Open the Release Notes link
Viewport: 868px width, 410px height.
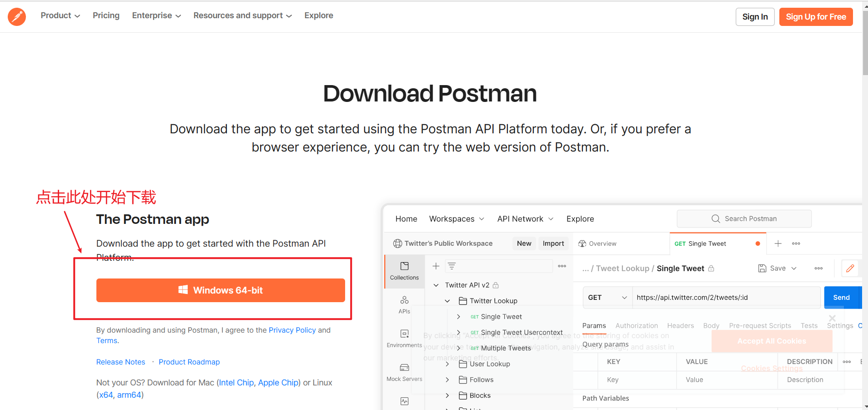(120, 362)
